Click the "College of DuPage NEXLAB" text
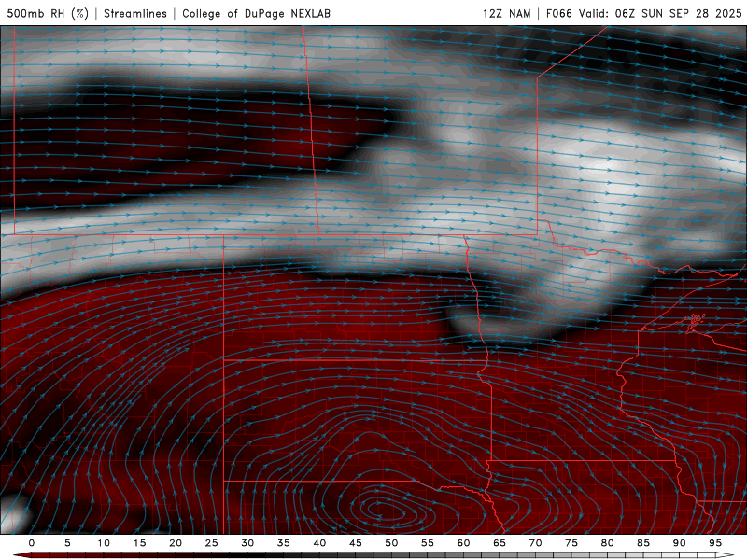The image size is (747, 560). tap(256, 13)
